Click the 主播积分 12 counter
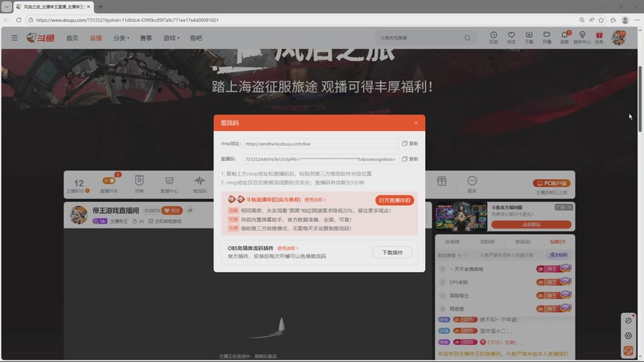Image resolution: width=644 pixels, height=362 pixels. 78,186
